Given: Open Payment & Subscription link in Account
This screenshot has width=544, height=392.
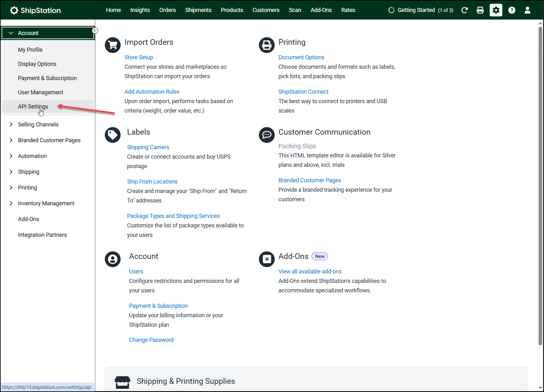Looking at the screenshot, I should click(158, 306).
